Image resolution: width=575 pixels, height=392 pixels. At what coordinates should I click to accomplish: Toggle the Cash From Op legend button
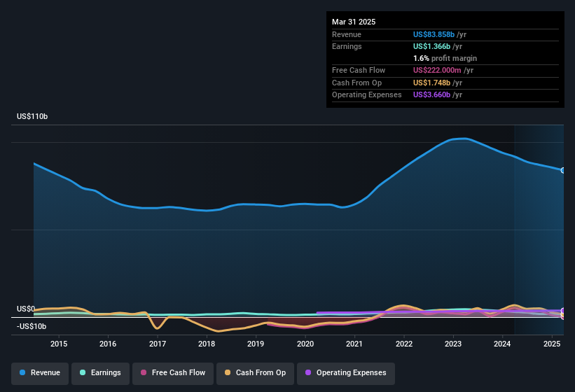tap(255, 373)
